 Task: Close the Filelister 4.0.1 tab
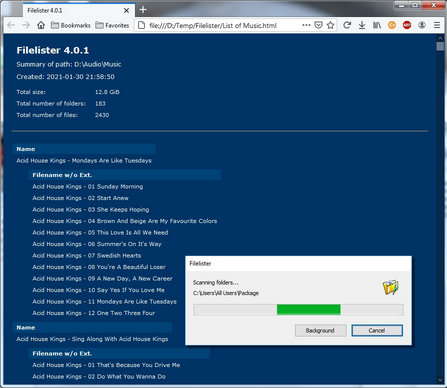click(126, 11)
